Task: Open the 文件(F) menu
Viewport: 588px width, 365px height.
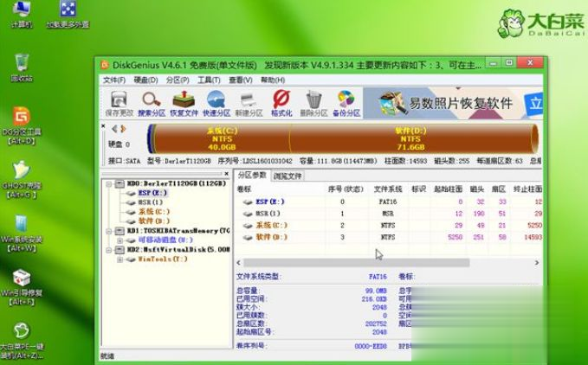Action: click(114, 80)
